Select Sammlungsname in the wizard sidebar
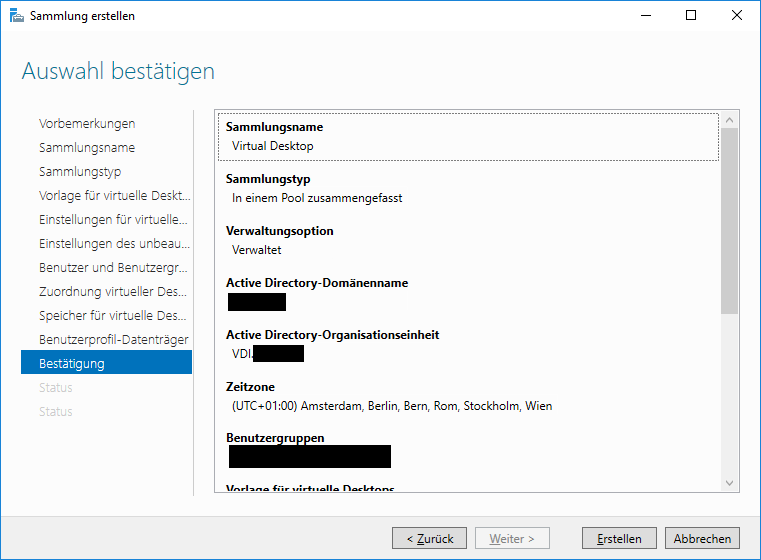This screenshot has width=761, height=560. (x=87, y=148)
